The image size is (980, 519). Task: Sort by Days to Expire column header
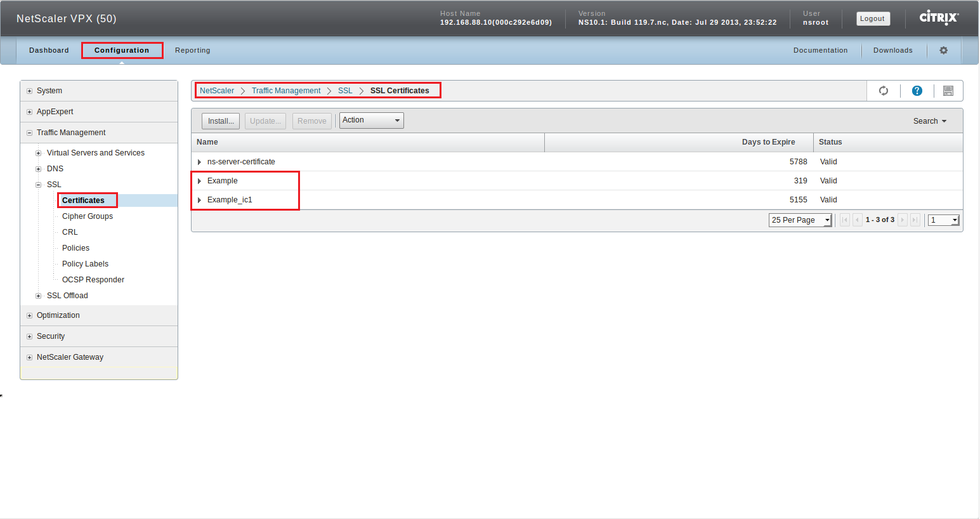click(679, 142)
